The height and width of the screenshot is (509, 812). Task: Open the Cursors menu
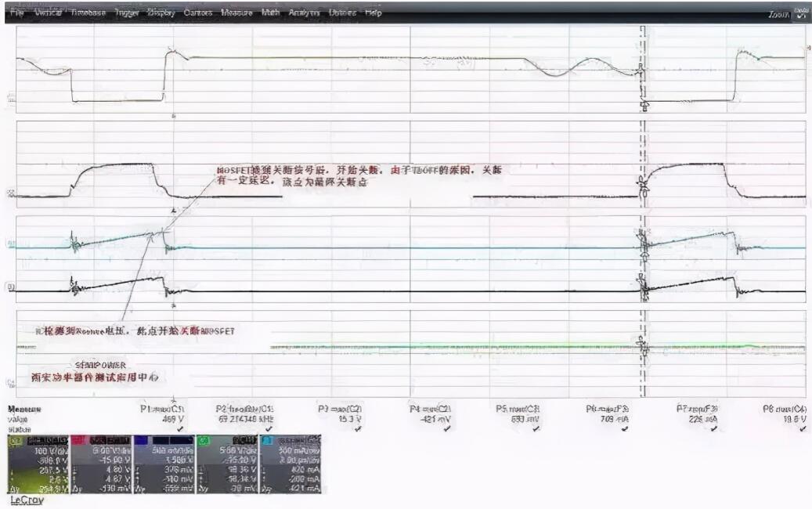[199, 13]
